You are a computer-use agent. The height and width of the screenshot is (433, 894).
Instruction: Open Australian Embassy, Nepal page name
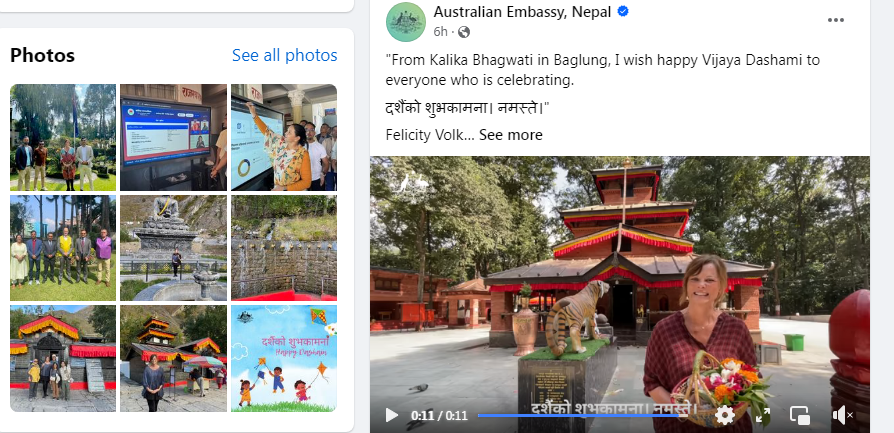click(522, 11)
